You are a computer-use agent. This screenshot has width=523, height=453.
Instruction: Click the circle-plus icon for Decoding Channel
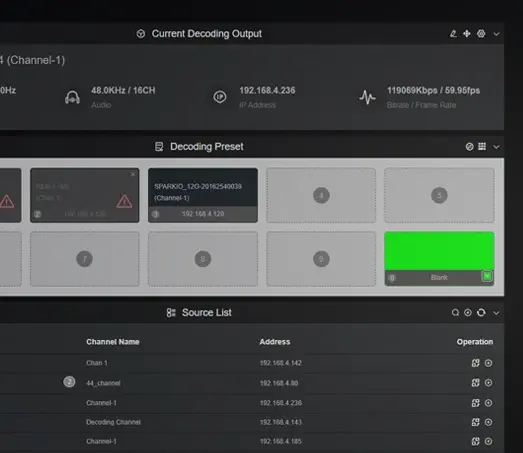click(488, 422)
